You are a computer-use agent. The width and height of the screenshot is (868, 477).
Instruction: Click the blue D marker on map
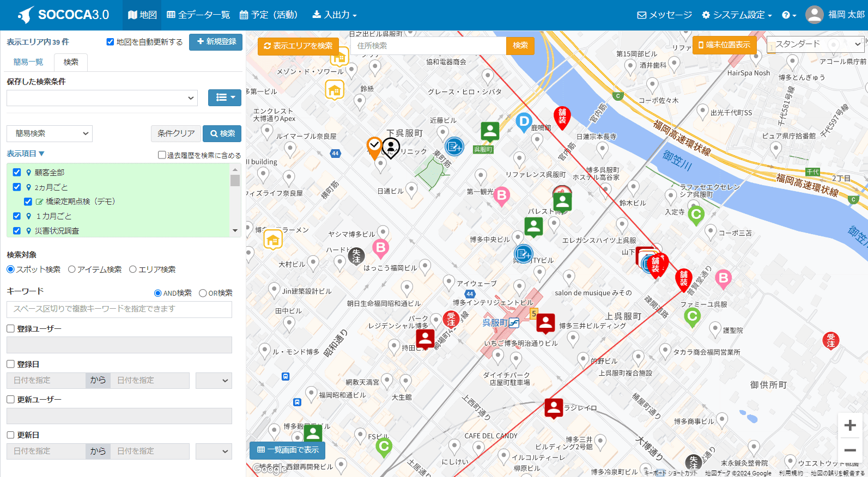coord(523,121)
